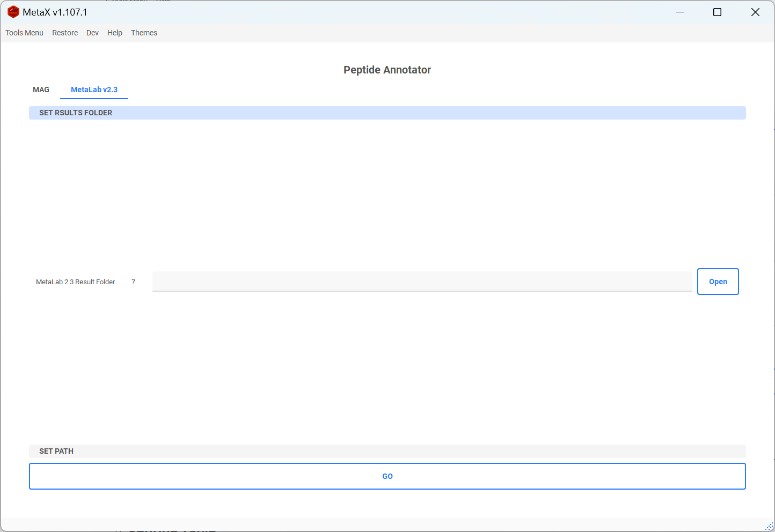This screenshot has height=532, width=775.
Task: Close the MetaX window
Action: pos(755,12)
